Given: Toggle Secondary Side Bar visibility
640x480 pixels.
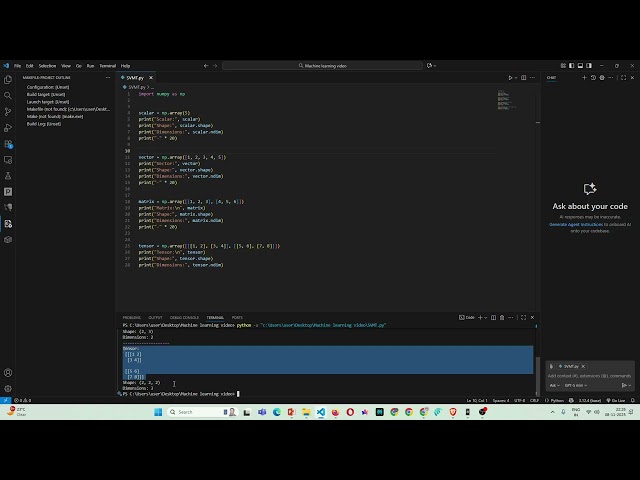Looking at the screenshot, I should pos(589,66).
